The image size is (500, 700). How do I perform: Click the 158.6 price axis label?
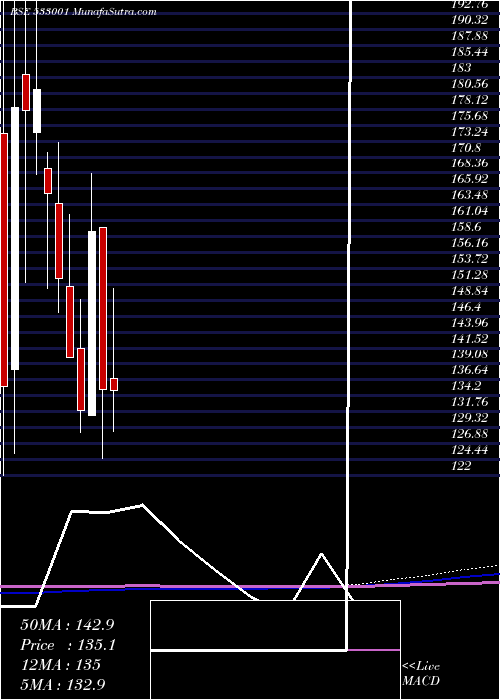click(467, 227)
